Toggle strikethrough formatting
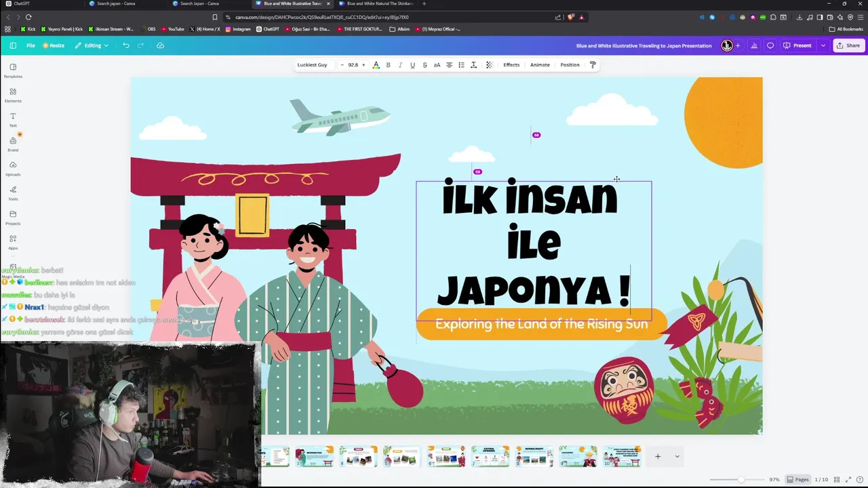The height and width of the screenshot is (488, 868). (x=425, y=65)
